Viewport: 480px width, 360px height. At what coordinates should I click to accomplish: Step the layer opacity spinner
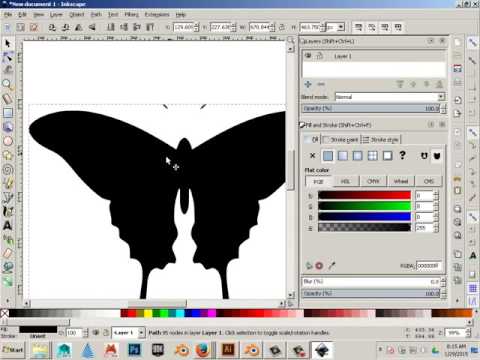tap(443, 109)
